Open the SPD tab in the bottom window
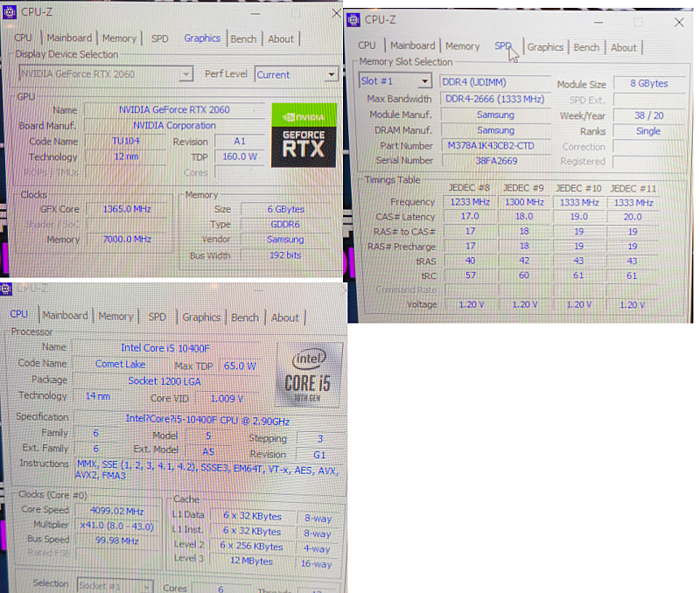700x593 pixels. [157, 317]
